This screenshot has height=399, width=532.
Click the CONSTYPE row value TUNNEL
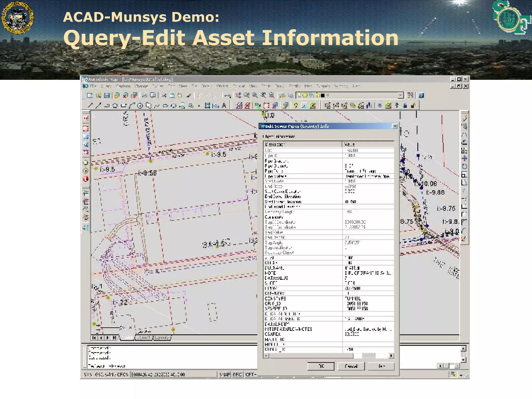pos(353,298)
